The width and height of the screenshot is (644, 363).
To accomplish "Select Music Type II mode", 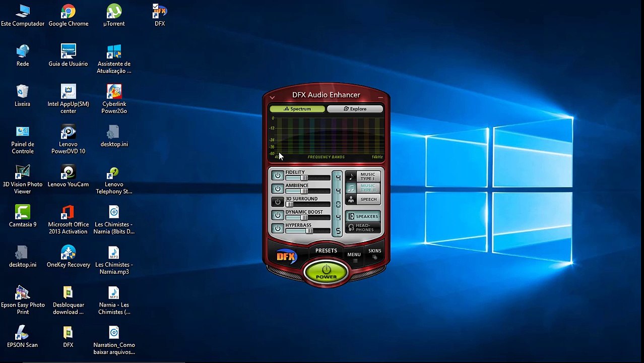I will coord(363,188).
